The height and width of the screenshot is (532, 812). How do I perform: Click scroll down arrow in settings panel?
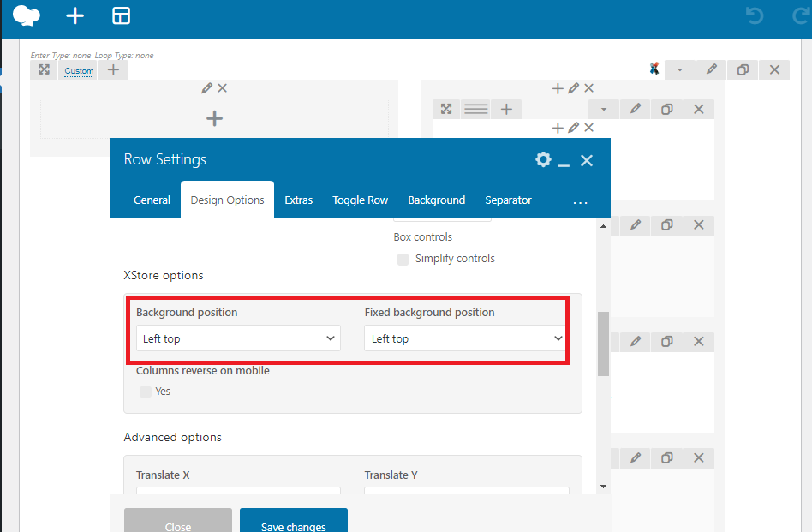[603, 487]
